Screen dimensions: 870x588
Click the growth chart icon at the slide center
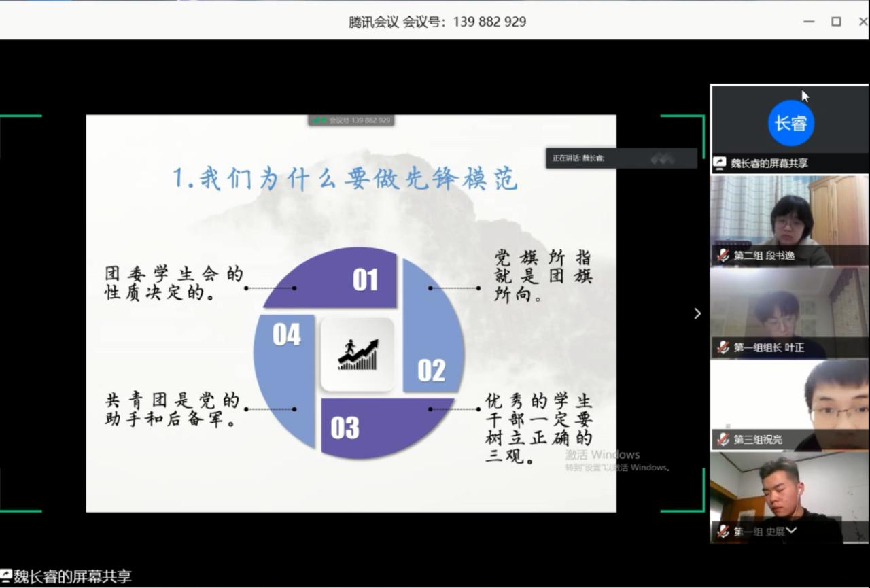tap(358, 354)
